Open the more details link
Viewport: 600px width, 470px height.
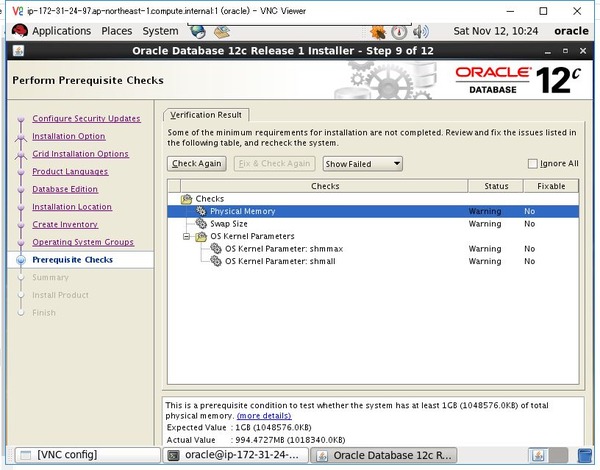pos(264,416)
